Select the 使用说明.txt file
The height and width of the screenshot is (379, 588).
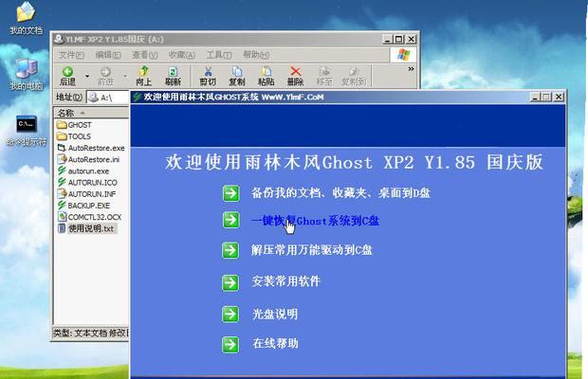click(87, 228)
